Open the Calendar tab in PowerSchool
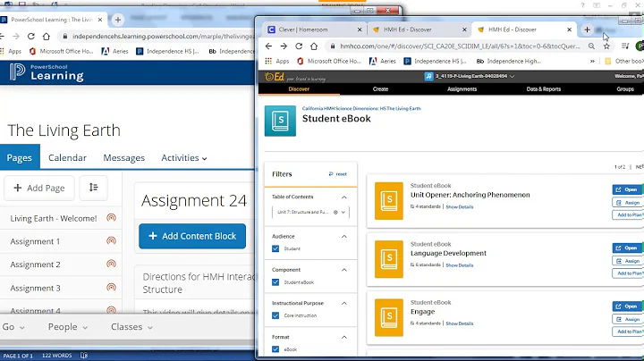 tap(67, 157)
